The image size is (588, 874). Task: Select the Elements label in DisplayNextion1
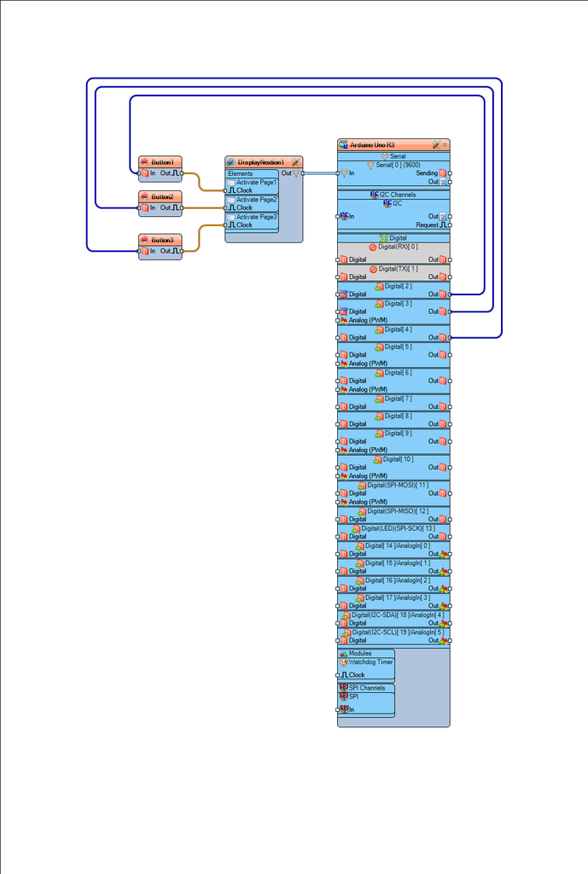click(x=240, y=173)
